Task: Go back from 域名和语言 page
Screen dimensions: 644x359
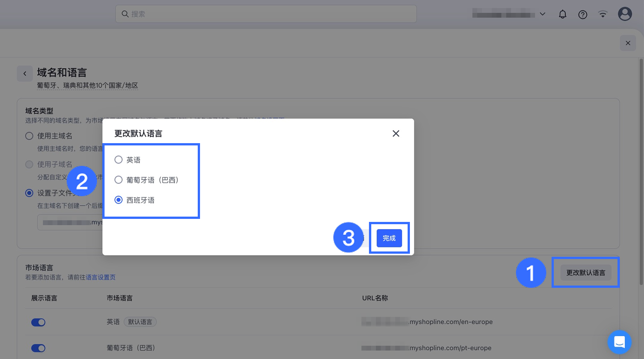Action: [x=25, y=73]
